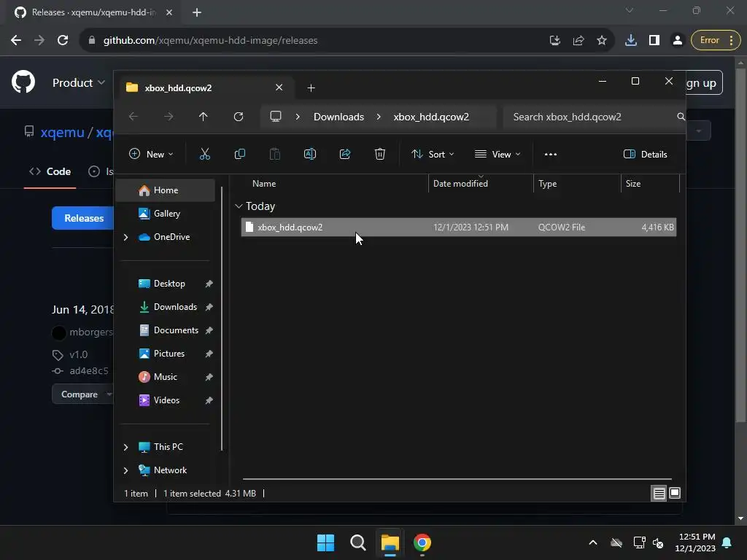Open the xqemu owner link on GitHub

coord(63,133)
